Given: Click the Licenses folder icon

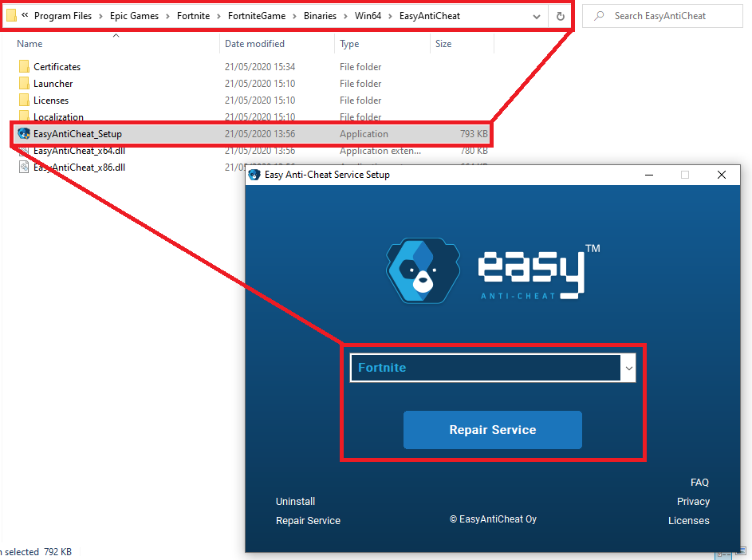Looking at the screenshot, I should (x=24, y=100).
